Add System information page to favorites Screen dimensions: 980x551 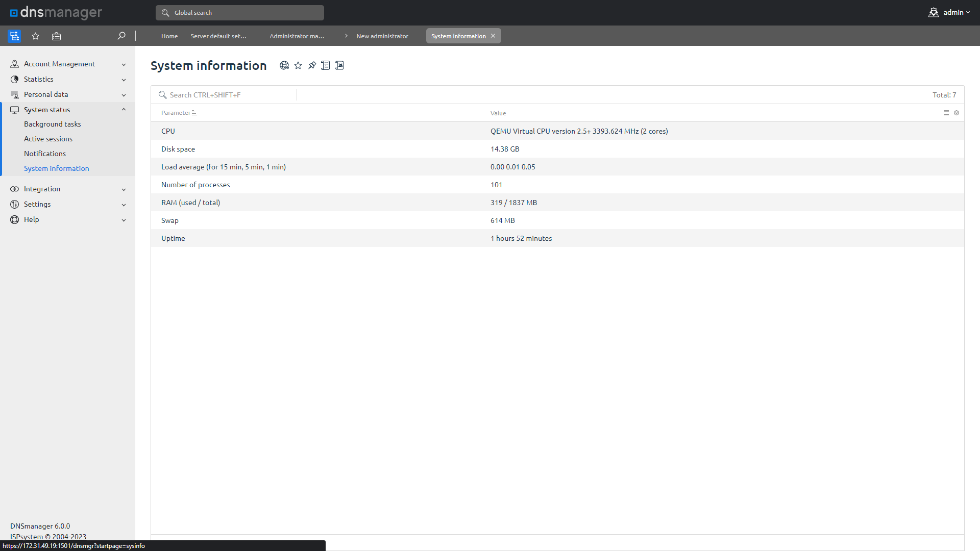click(298, 65)
